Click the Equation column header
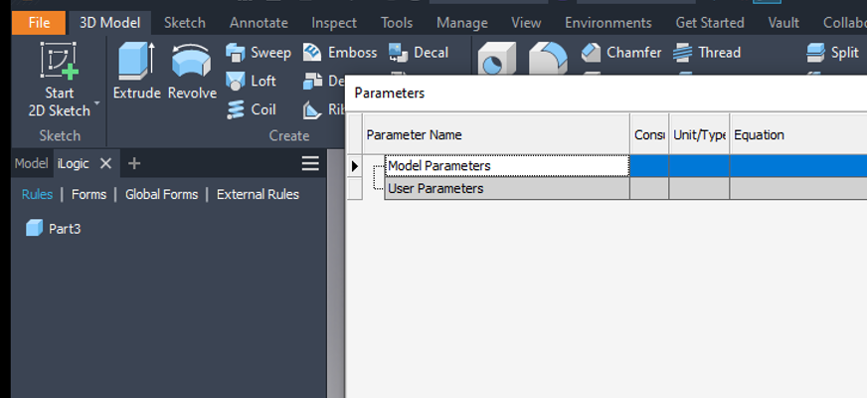 798,134
